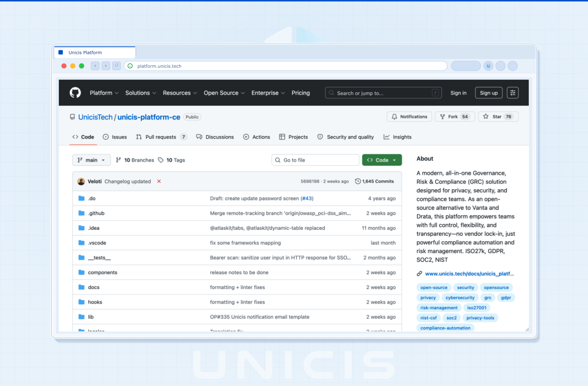The image size is (588, 386).
Task: Expand the Platform menu in header
Action: (x=104, y=93)
